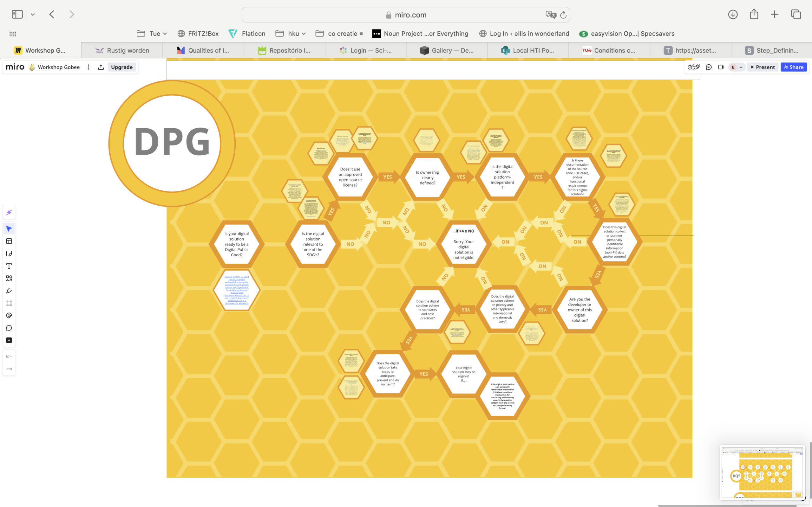Image resolution: width=812 pixels, height=507 pixels.
Task: Select the Pen drawing tool
Action: [x=9, y=291]
